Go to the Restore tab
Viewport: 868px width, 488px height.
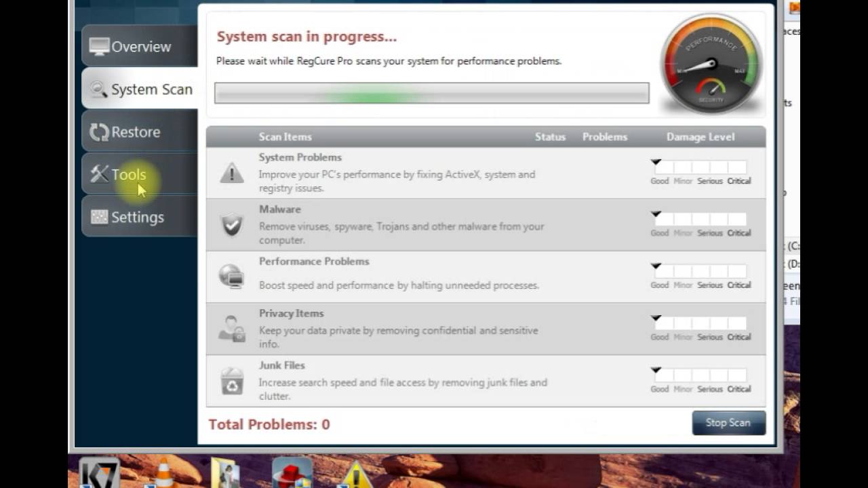pyautogui.click(x=140, y=131)
